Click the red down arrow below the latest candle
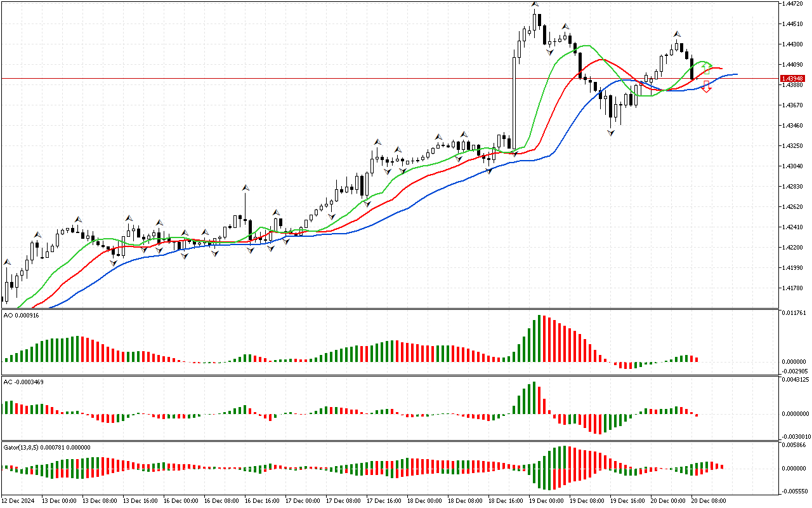812x508 pixels. coord(707,87)
